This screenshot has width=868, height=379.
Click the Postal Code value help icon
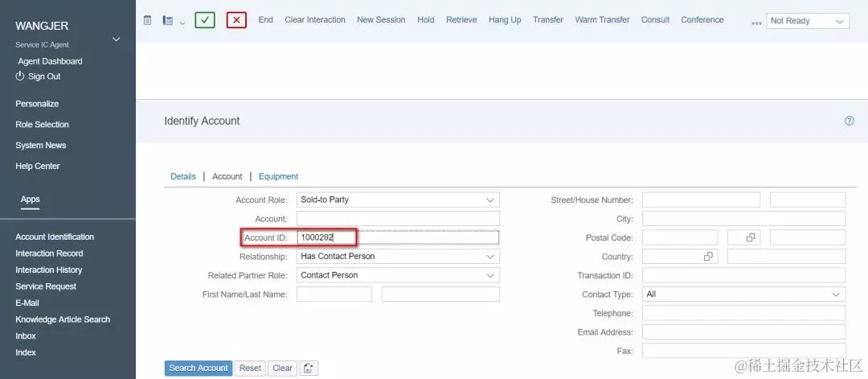(751, 237)
